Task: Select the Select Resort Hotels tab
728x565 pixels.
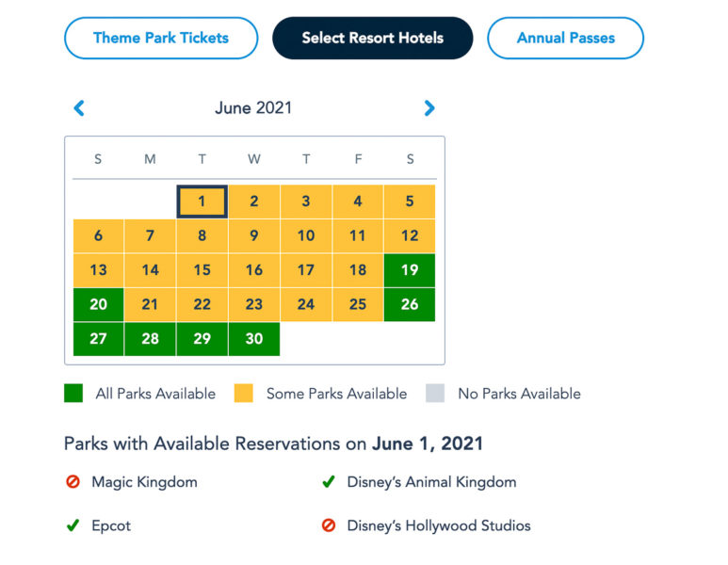Action: [x=373, y=38]
